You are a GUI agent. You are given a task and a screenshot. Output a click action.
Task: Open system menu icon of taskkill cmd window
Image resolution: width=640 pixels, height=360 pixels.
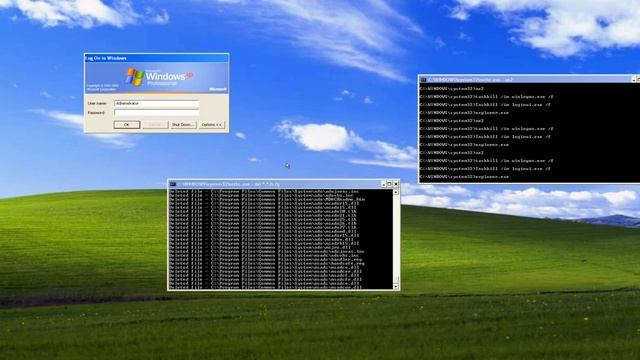[423, 80]
